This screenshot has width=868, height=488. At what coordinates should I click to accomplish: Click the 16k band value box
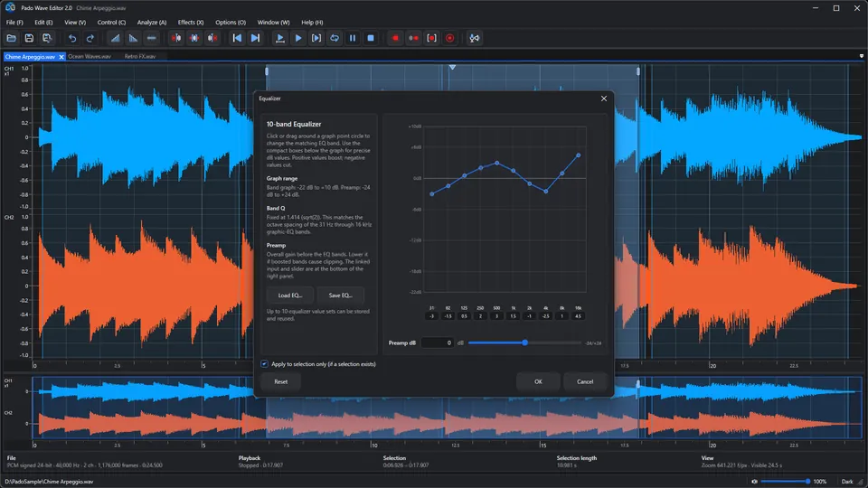coord(579,316)
